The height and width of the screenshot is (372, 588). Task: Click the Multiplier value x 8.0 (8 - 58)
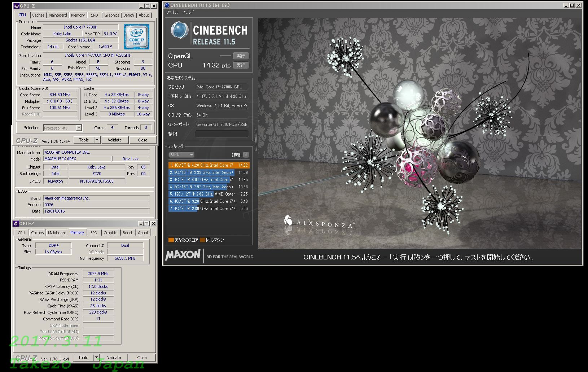(x=60, y=101)
